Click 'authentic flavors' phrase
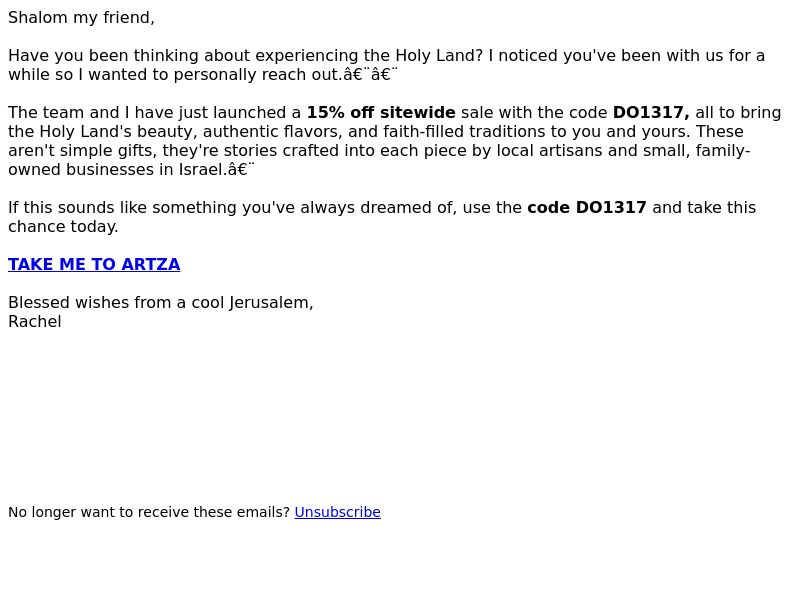 [x=272, y=132]
